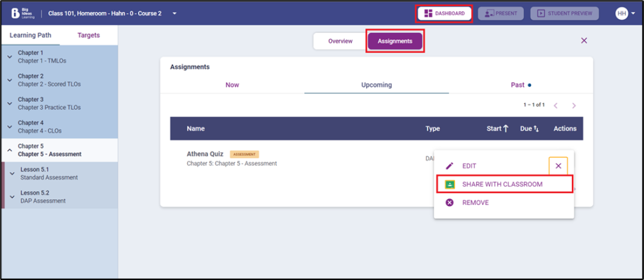
Task: Click Chapter 5: Chapter 5 - Assessment subtitle
Action: (232, 164)
